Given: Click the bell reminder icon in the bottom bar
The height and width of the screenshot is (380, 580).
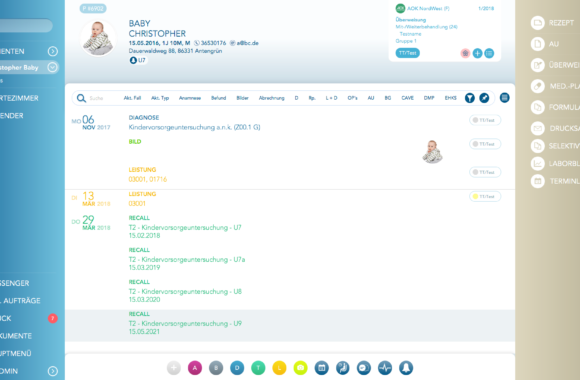Looking at the screenshot, I should pos(406,368).
